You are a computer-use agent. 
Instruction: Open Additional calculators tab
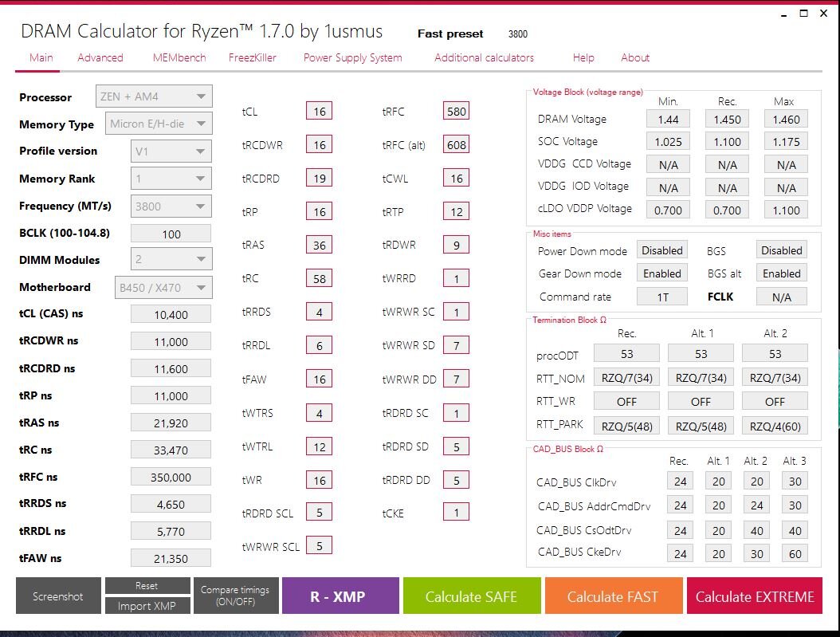tap(484, 58)
